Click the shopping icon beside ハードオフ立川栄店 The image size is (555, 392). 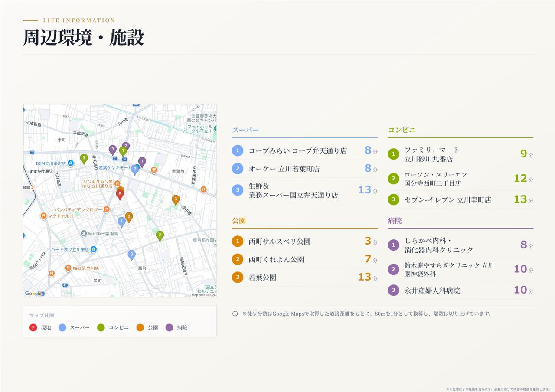click(93, 249)
